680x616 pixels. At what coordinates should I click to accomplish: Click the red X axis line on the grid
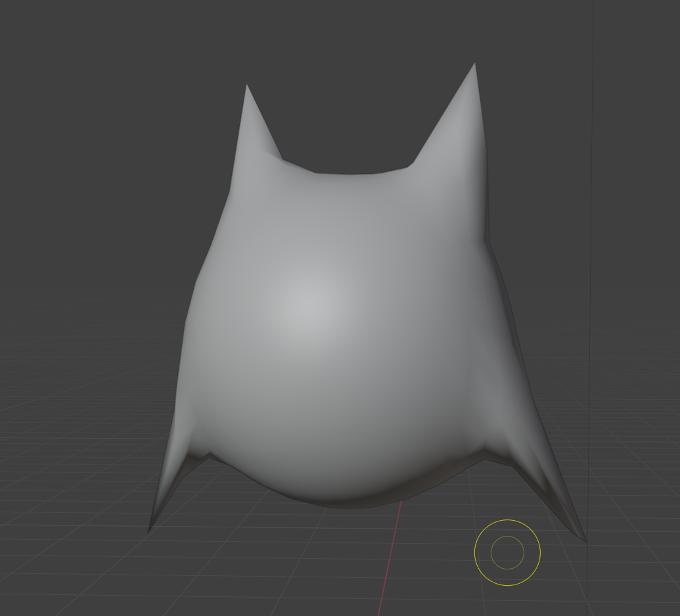click(x=390, y=558)
